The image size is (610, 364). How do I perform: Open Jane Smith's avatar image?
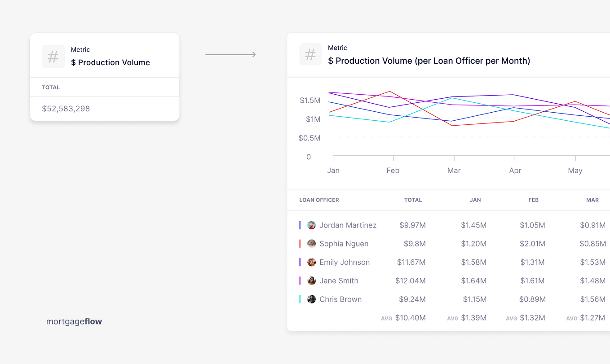[x=311, y=281]
